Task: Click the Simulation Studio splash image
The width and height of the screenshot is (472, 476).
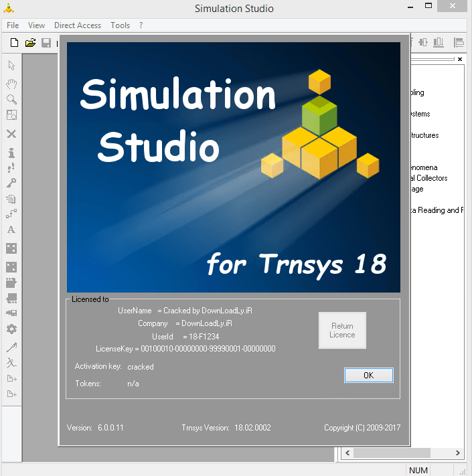Action: [234, 167]
